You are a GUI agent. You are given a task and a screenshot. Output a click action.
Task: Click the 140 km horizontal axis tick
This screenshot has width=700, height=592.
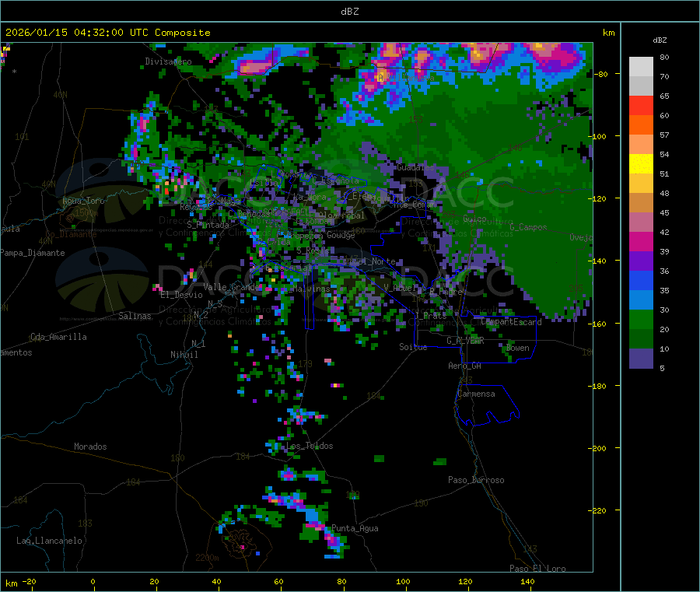(x=527, y=582)
